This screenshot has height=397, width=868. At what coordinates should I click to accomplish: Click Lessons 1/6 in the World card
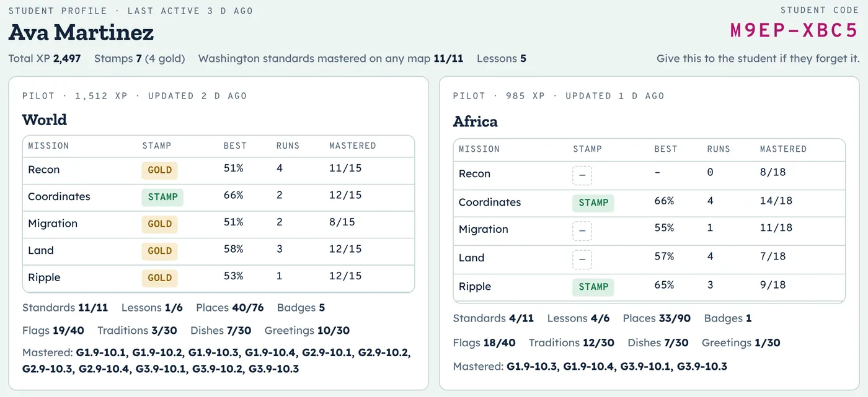(153, 308)
